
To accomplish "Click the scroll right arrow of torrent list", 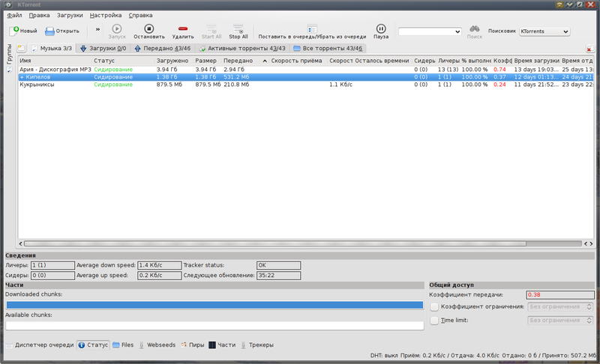I will (591, 243).
